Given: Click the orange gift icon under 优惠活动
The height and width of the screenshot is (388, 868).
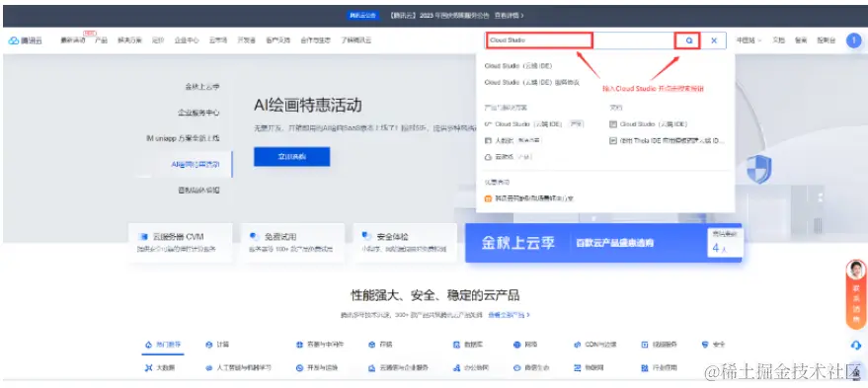Looking at the screenshot, I should coord(488,198).
